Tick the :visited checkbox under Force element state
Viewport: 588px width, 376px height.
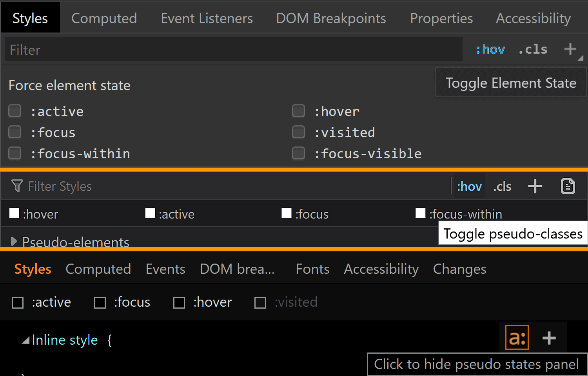pos(299,132)
